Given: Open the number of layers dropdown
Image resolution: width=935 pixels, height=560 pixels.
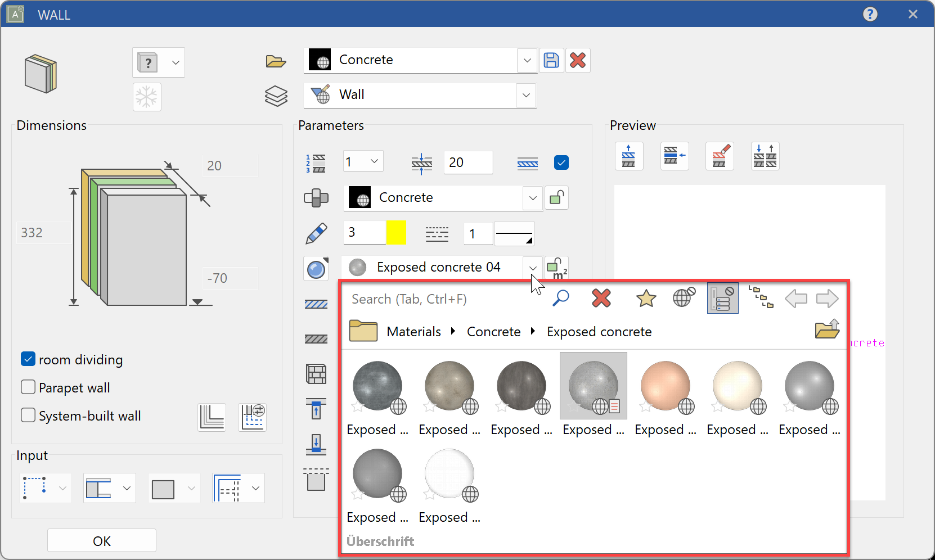Looking at the screenshot, I should pos(374,162).
